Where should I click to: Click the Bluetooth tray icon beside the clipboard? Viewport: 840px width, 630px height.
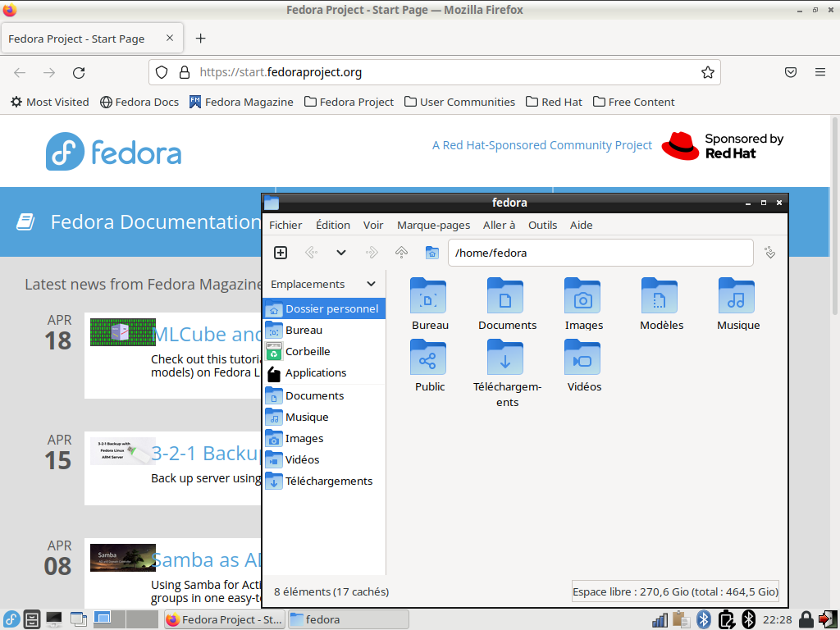(703, 620)
